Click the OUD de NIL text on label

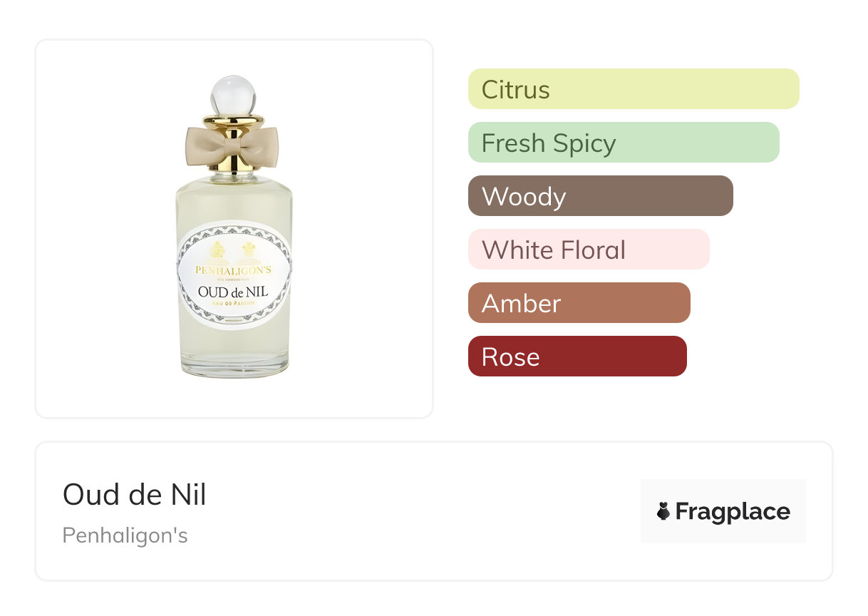click(x=234, y=292)
